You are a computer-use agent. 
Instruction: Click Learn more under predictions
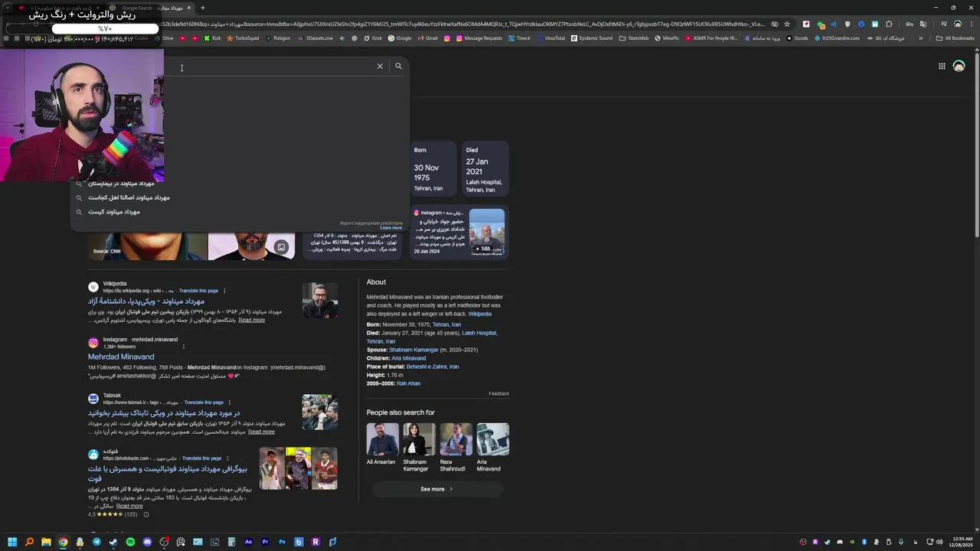click(x=390, y=228)
